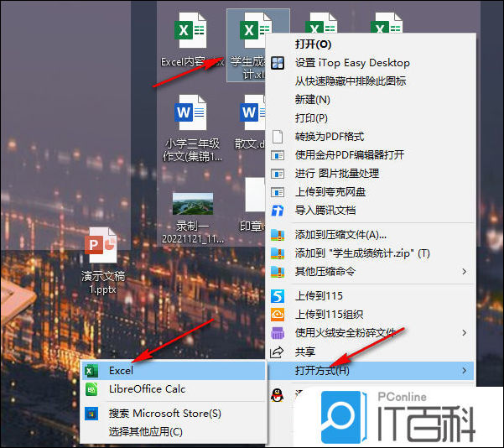Screen dimensions: 504x448
Task: Click the share arrow icon beside 共享
Action: (x=277, y=352)
